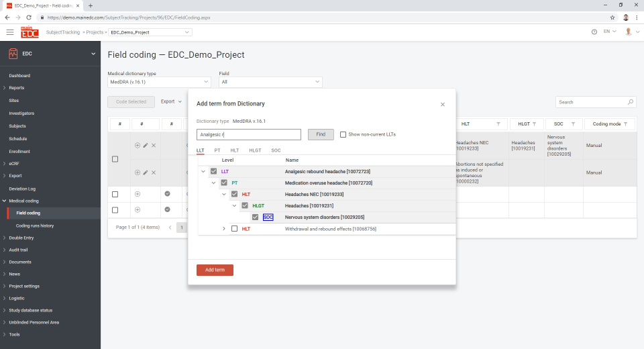The height and width of the screenshot is (349, 644).
Task: Select the fourth table row checkbox
Action: click(115, 210)
